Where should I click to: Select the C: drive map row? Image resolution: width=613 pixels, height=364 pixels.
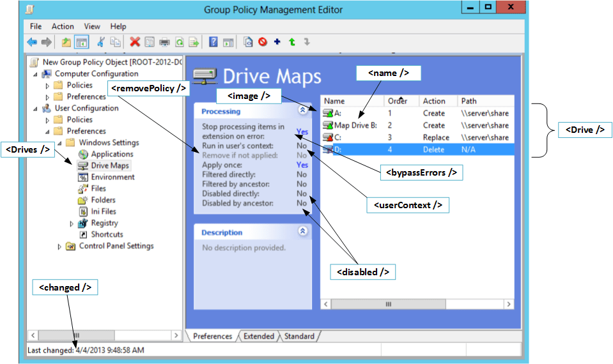(x=417, y=137)
